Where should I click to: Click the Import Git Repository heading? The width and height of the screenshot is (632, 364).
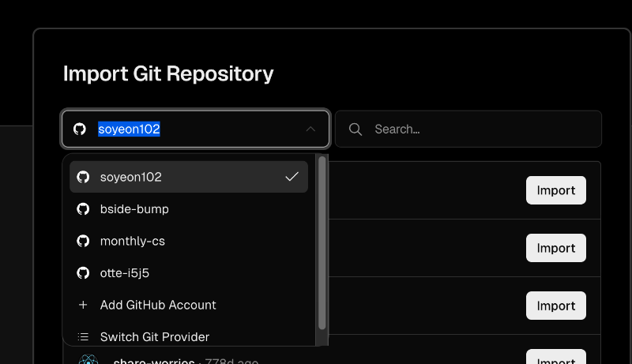[x=168, y=74]
